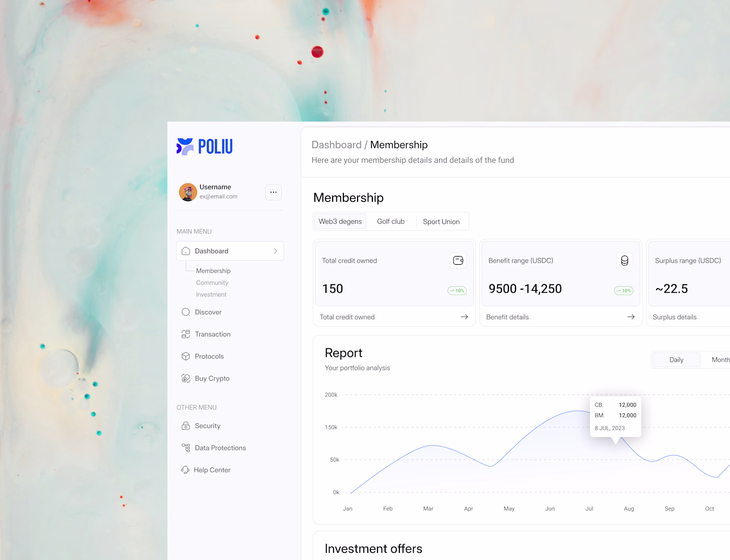Click the Security lock icon
This screenshot has height=560, width=730.
click(186, 426)
